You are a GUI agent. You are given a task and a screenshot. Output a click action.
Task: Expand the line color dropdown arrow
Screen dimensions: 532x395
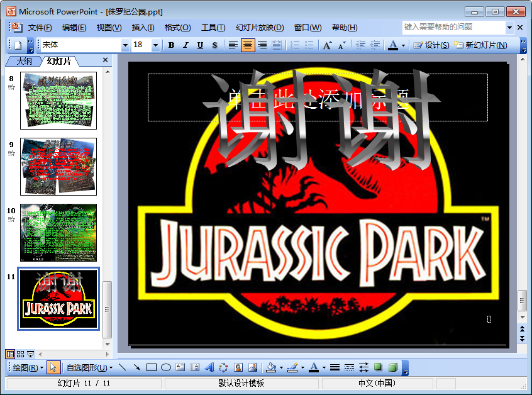[x=302, y=367]
